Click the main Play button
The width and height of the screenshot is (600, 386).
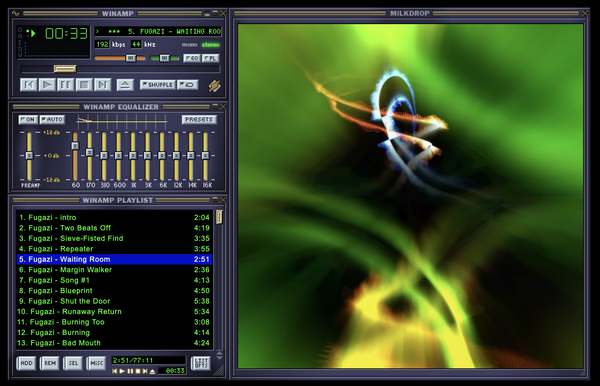coord(47,85)
